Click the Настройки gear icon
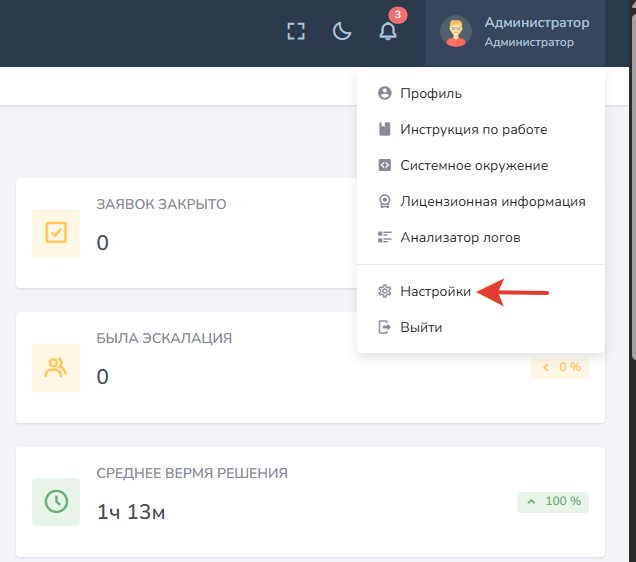 click(x=384, y=291)
